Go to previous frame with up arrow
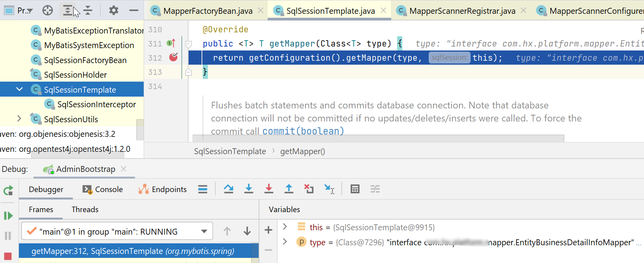 coord(227,231)
